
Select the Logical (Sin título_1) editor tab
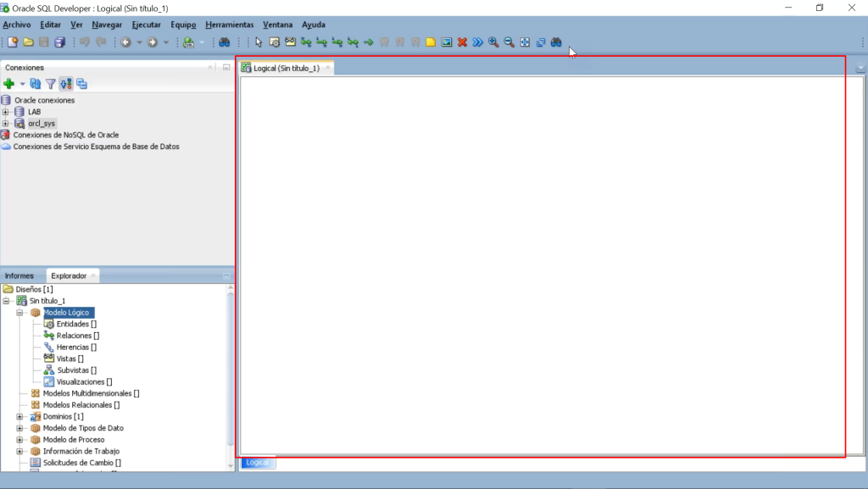(287, 68)
